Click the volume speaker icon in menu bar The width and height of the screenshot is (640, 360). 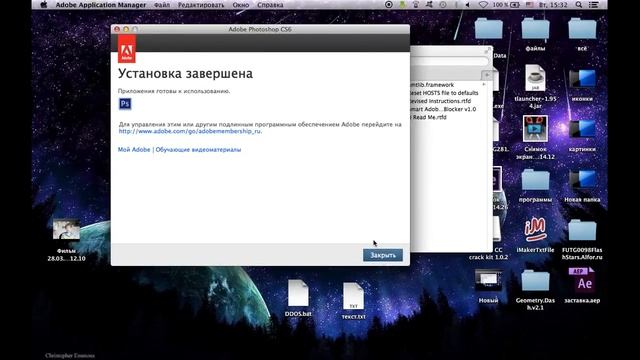click(x=468, y=5)
